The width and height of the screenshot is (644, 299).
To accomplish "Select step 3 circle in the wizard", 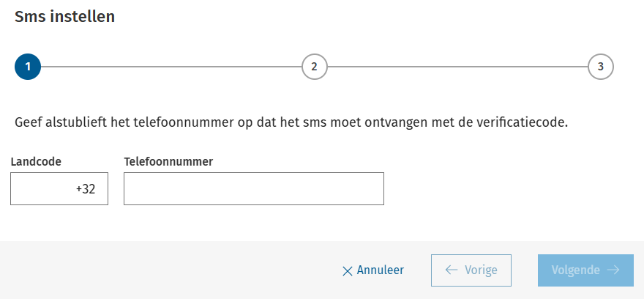I will click(x=600, y=66).
